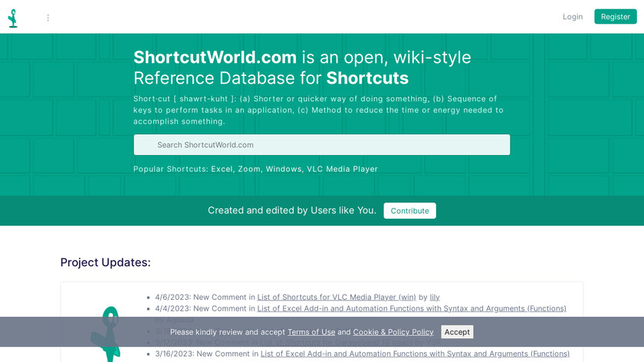This screenshot has height=362, width=644.
Task: Open the Cookie & Policy Policy link
Action: (393, 332)
